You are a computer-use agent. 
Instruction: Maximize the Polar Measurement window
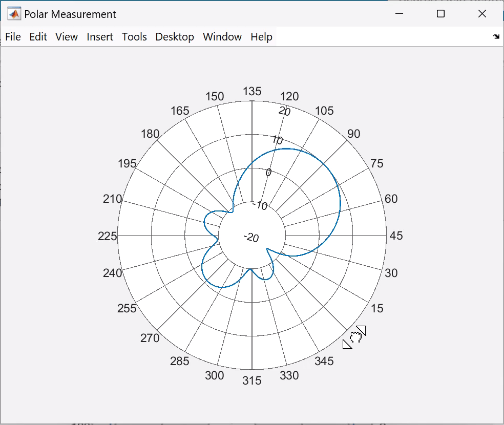click(439, 14)
